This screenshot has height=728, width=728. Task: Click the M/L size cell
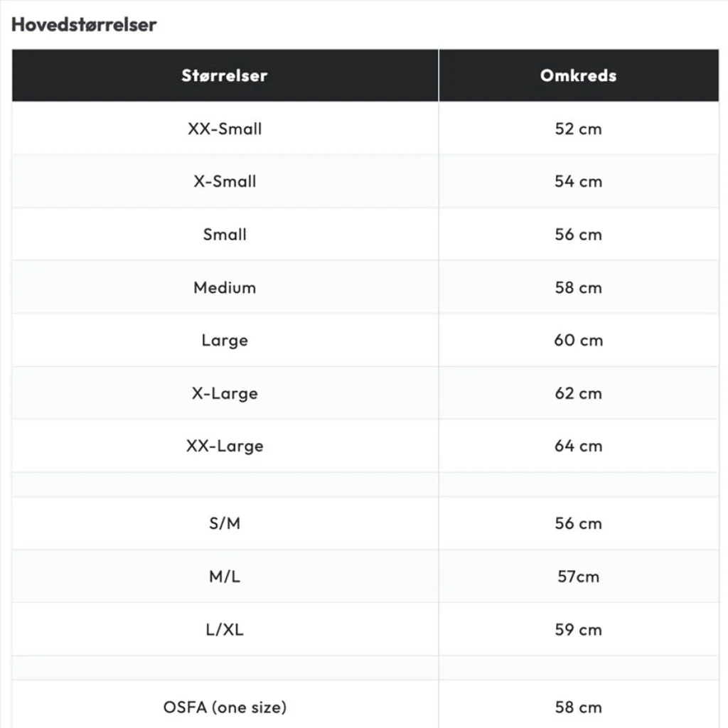[x=225, y=576]
